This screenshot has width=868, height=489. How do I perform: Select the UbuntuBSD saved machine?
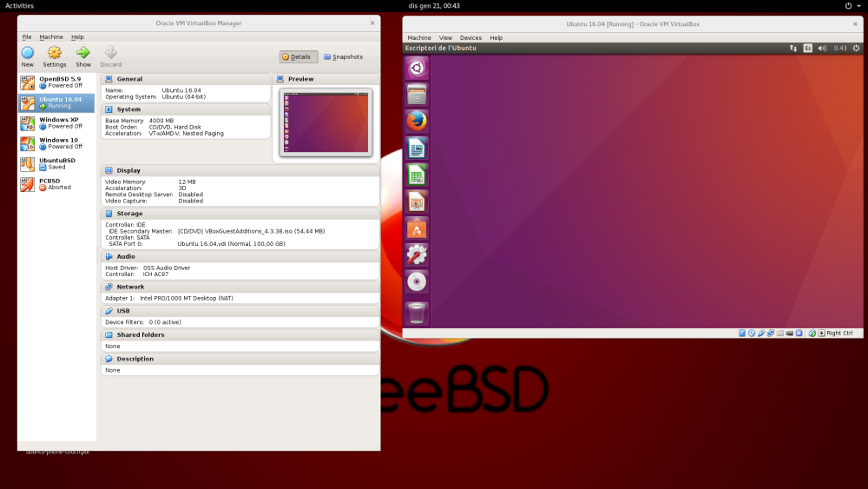coord(56,164)
